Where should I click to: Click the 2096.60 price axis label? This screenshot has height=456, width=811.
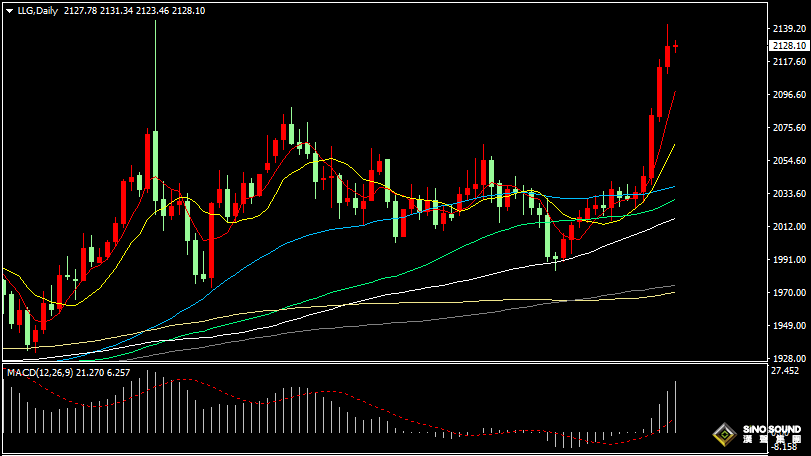[789, 95]
